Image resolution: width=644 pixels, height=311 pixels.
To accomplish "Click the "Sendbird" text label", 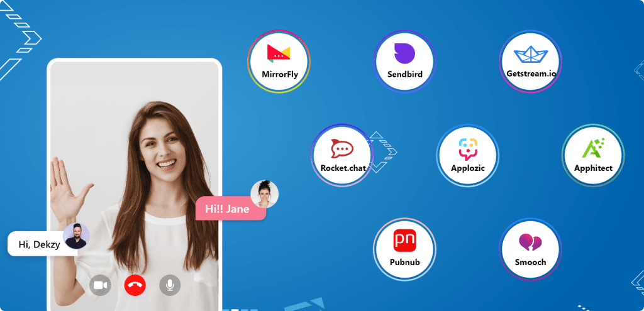I will click(x=405, y=75).
